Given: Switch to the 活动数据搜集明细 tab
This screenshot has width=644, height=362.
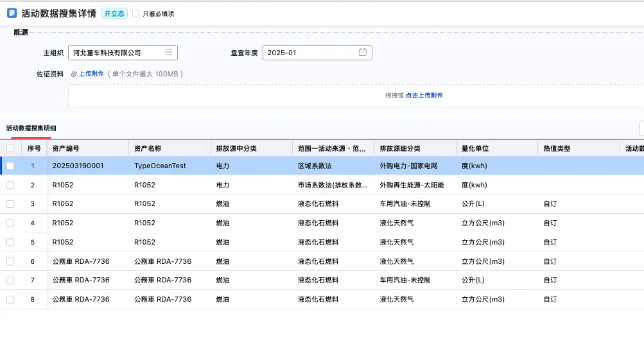Looking at the screenshot, I should pos(31,128).
